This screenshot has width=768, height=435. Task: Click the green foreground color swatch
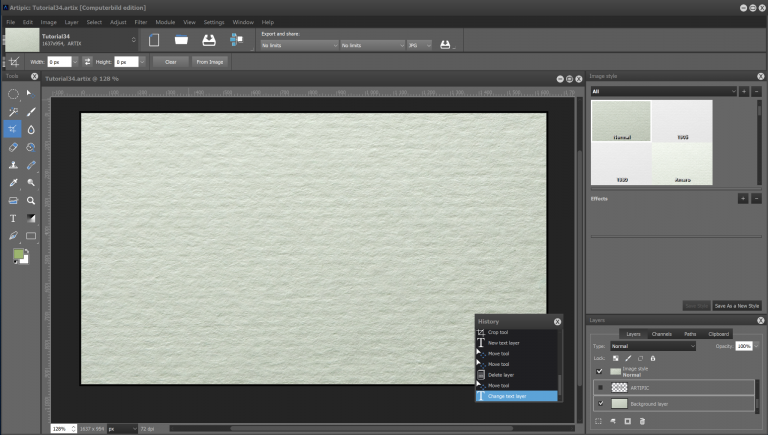(x=18, y=254)
